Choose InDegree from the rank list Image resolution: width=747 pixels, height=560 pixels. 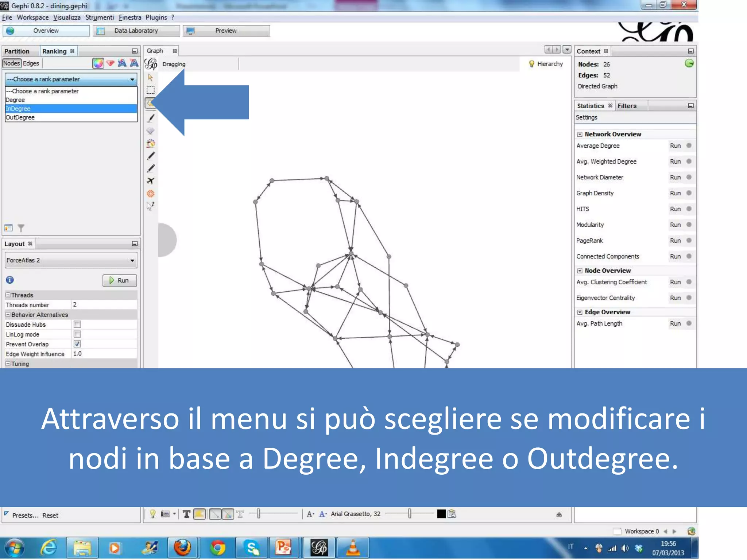pyautogui.click(x=71, y=109)
